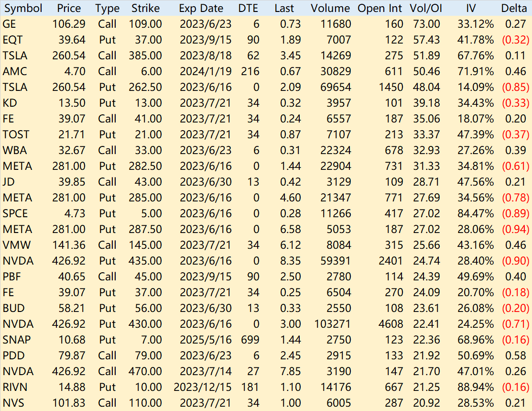Select the PBF symbol cell

(12, 277)
